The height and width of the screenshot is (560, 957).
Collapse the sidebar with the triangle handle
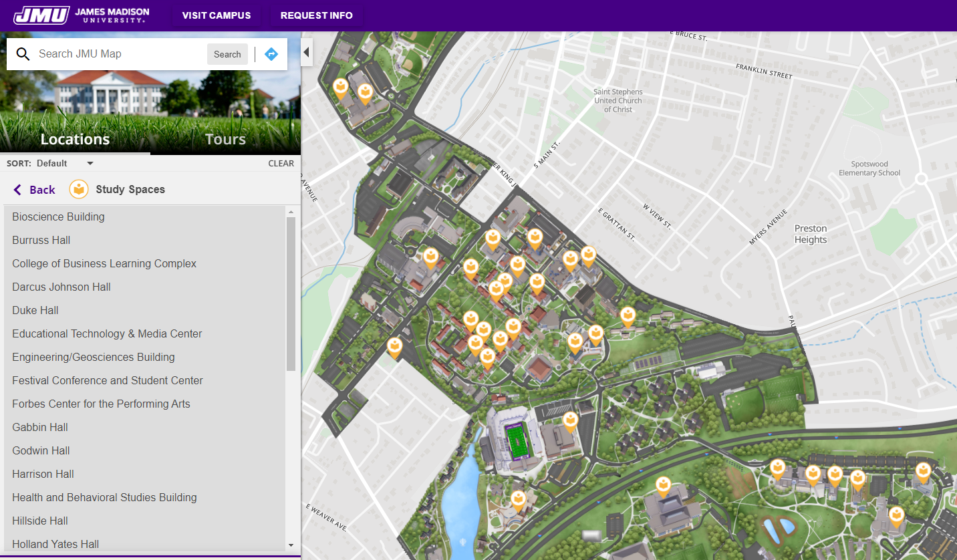(x=307, y=52)
